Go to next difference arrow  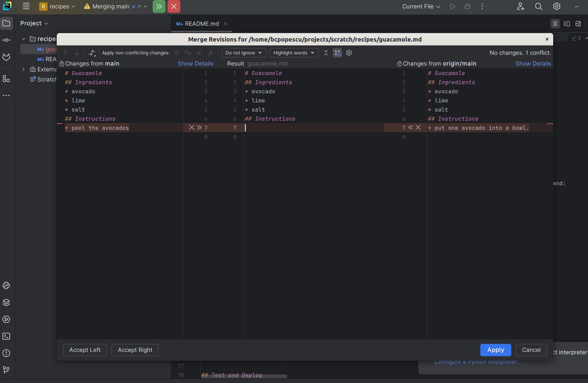(77, 53)
